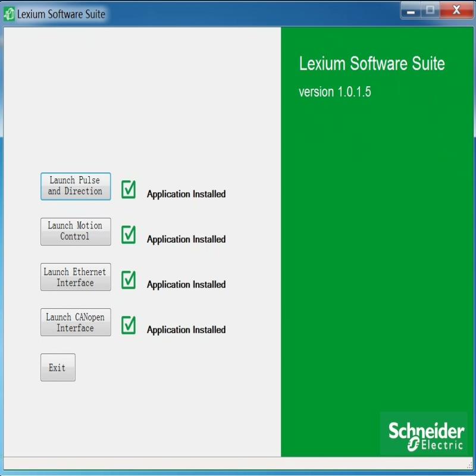Launch Motion Control application

coord(76,231)
